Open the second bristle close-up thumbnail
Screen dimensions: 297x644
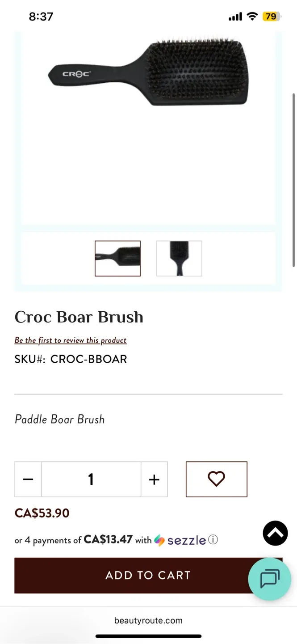click(x=179, y=258)
